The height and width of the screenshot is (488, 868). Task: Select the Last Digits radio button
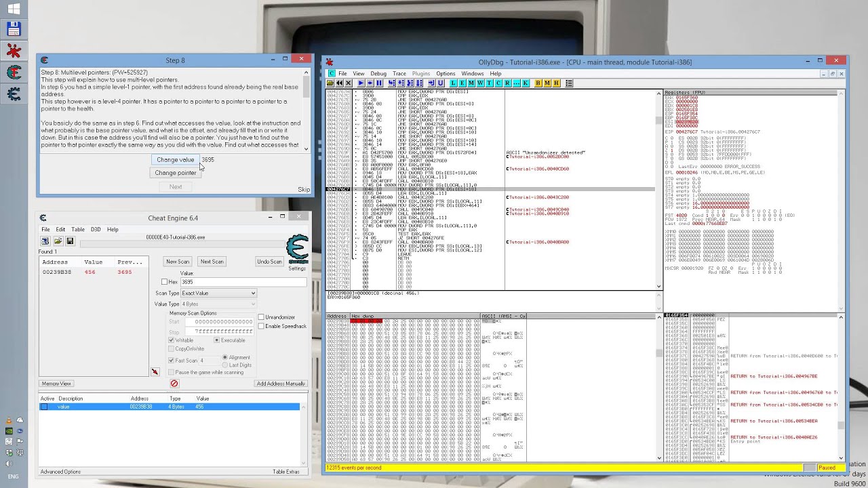225,365
